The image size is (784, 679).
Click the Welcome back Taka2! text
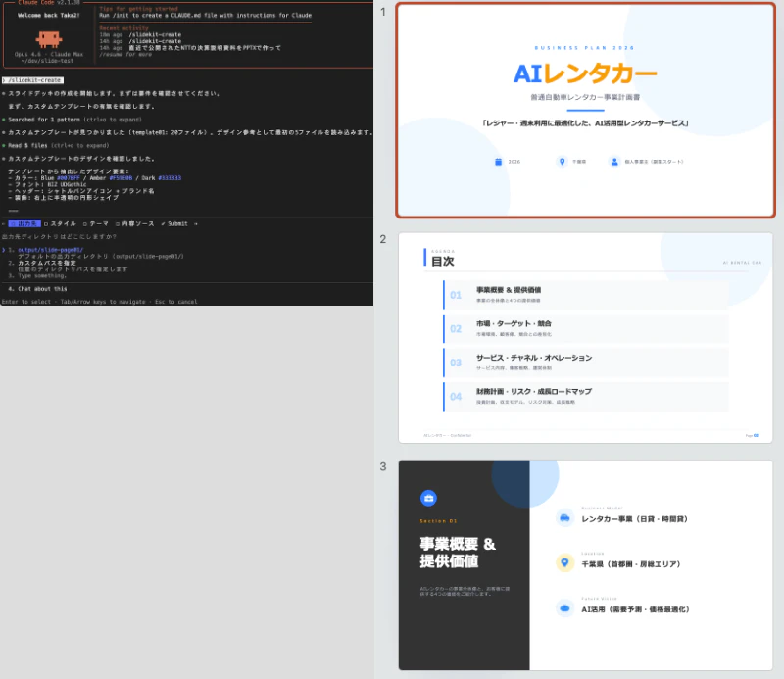[48, 15]
